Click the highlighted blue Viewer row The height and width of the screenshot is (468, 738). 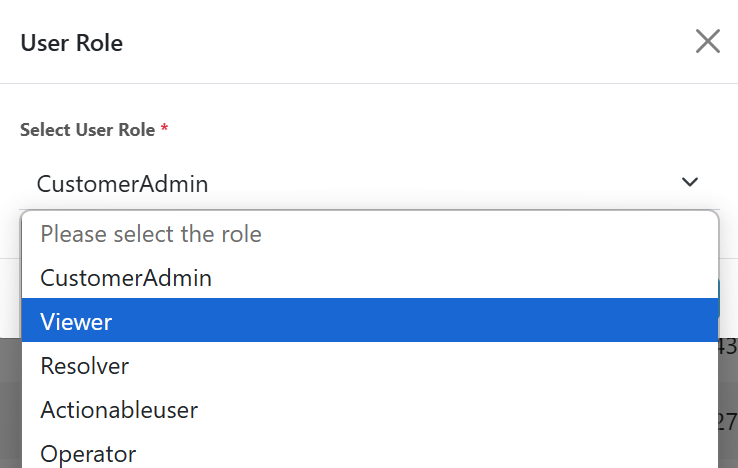point(369,321)
